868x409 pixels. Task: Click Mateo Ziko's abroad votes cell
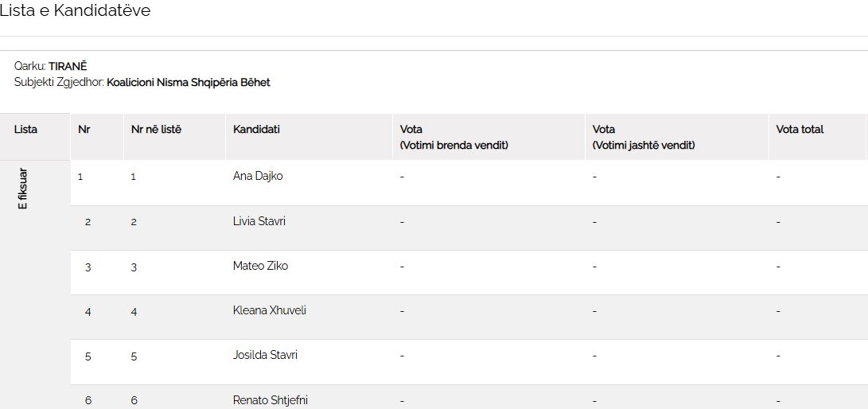point(595,266)
